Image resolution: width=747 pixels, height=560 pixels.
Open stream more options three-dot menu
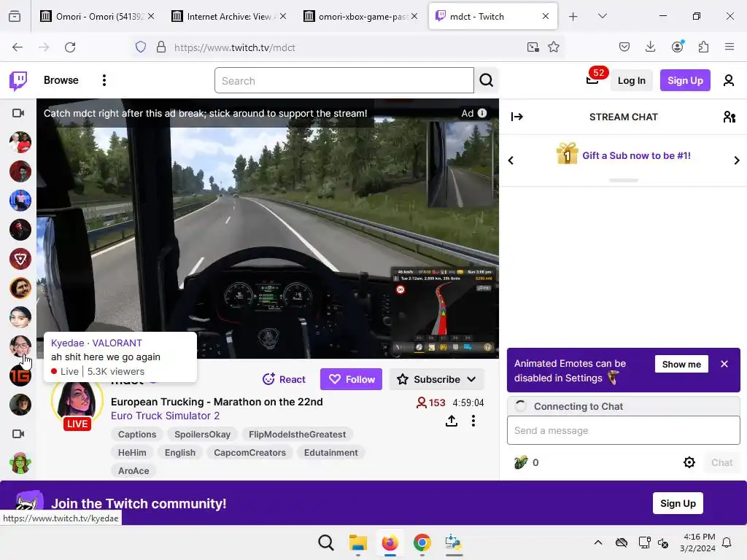click(473, 421)
